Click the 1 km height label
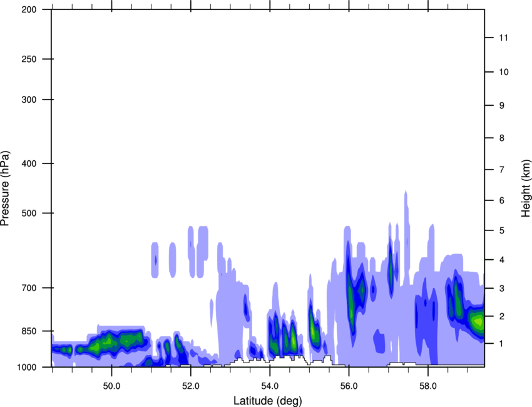The width and height of the screenshot is (532, 407). [x=502, y=344]
